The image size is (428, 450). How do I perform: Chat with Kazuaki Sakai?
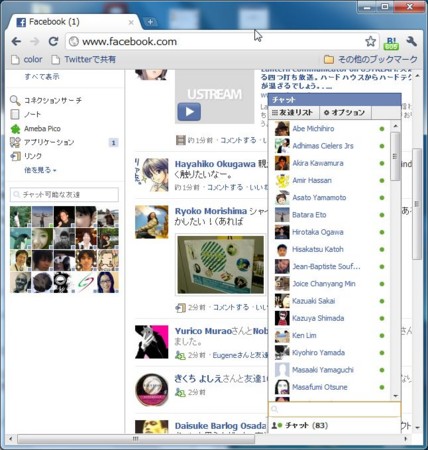330,301
